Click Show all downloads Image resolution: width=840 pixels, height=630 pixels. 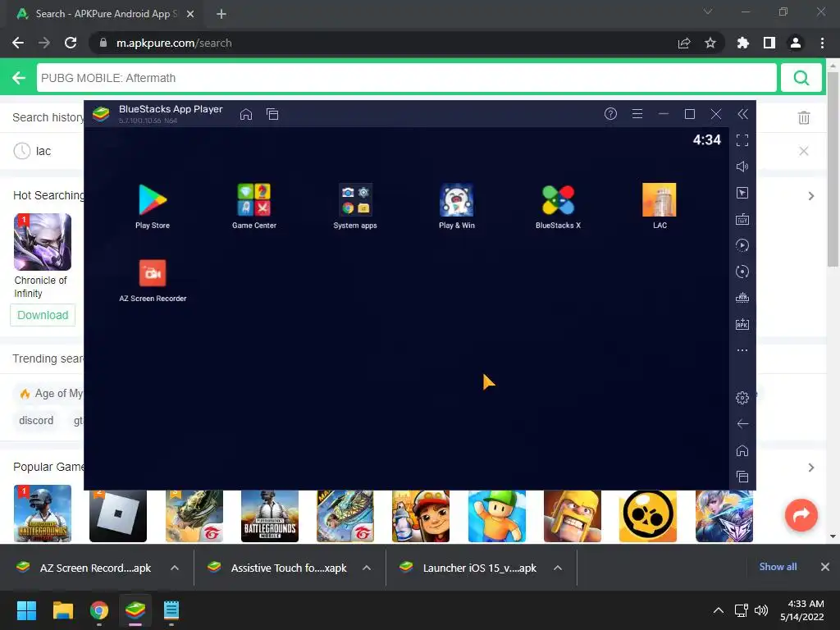pyautogui.click(x=778, y=567)
